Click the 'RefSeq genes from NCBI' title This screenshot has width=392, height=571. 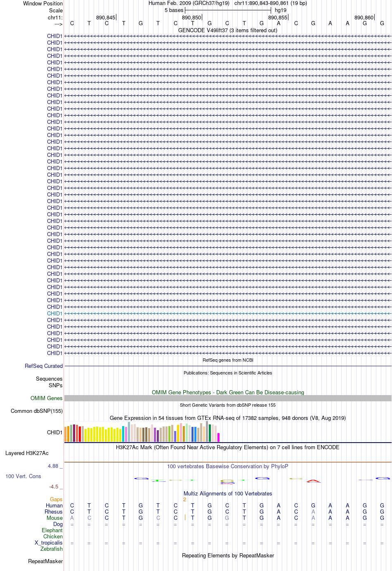click(228, 360)
